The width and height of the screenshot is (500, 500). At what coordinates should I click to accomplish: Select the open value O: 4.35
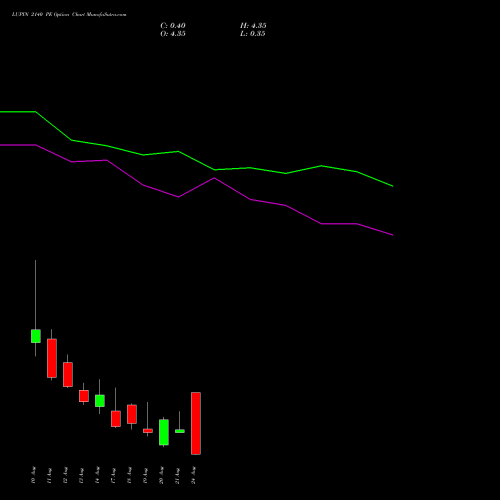coord(173,34)
